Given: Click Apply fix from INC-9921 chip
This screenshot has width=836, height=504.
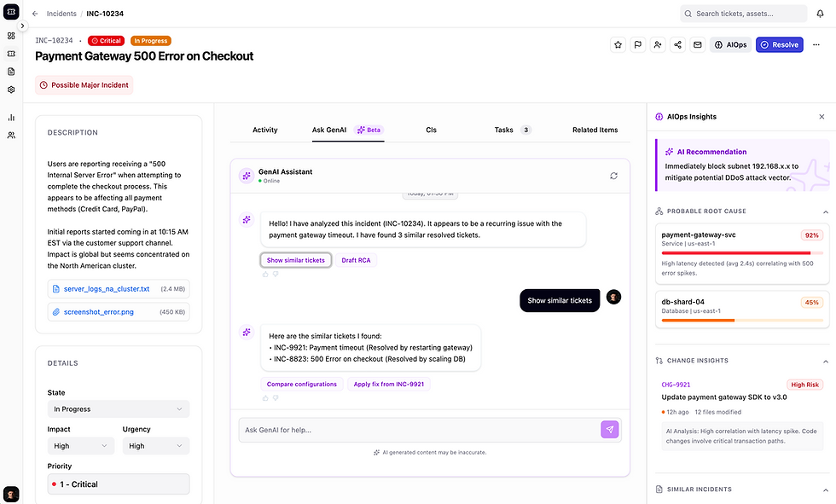Looking at the screenshot, I should pos(389,384).
